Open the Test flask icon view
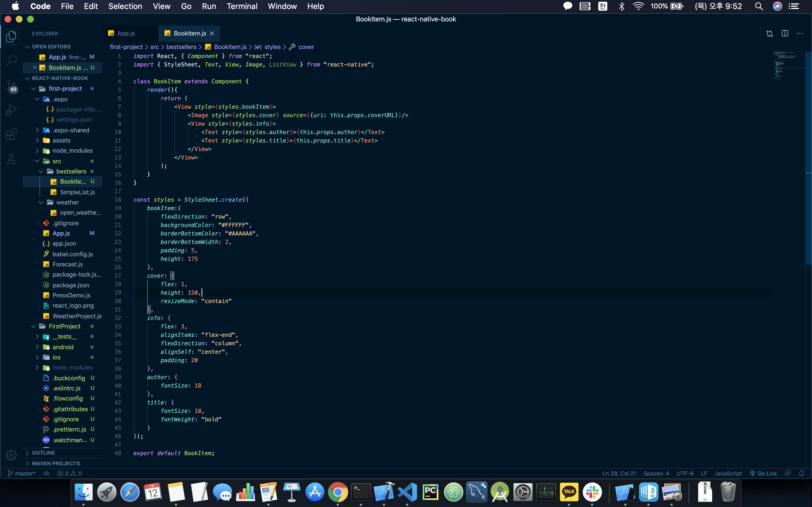 [x=11, y=159]
